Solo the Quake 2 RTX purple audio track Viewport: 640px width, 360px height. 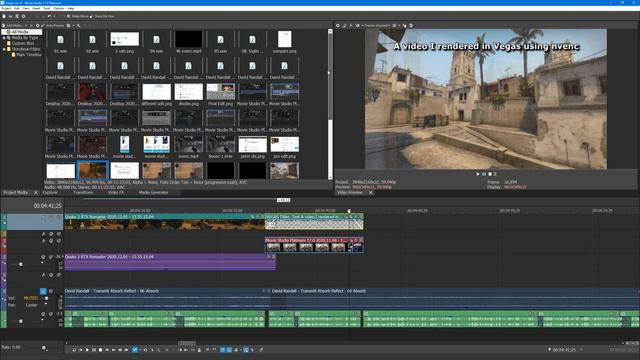pyautogui.click(x=51, y=257)
